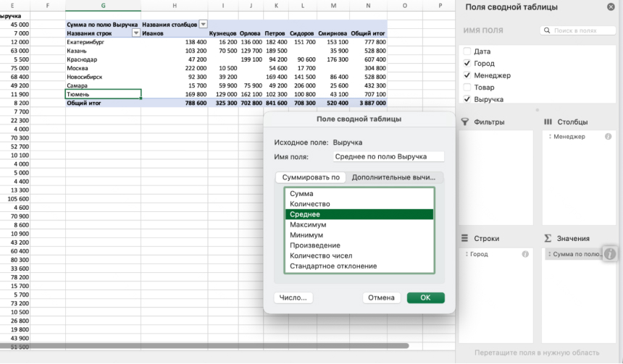
Task: Click the Казань row label
Action: pos(103,51)
